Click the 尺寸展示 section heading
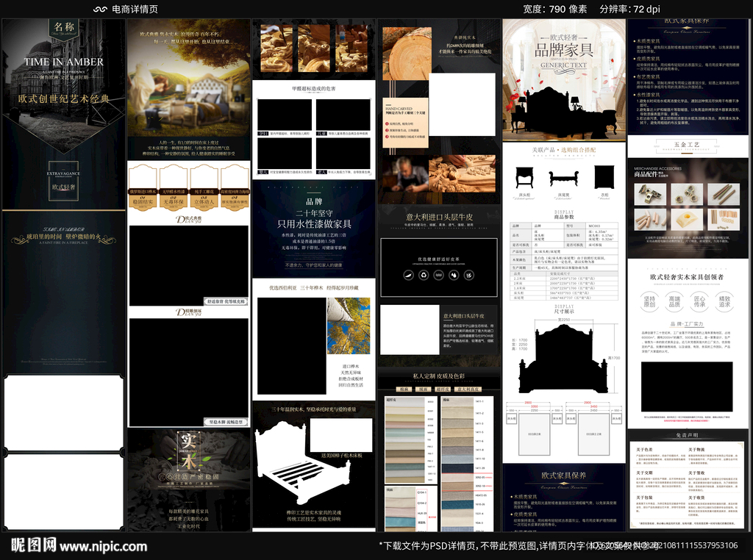 (x=564, y=312)
